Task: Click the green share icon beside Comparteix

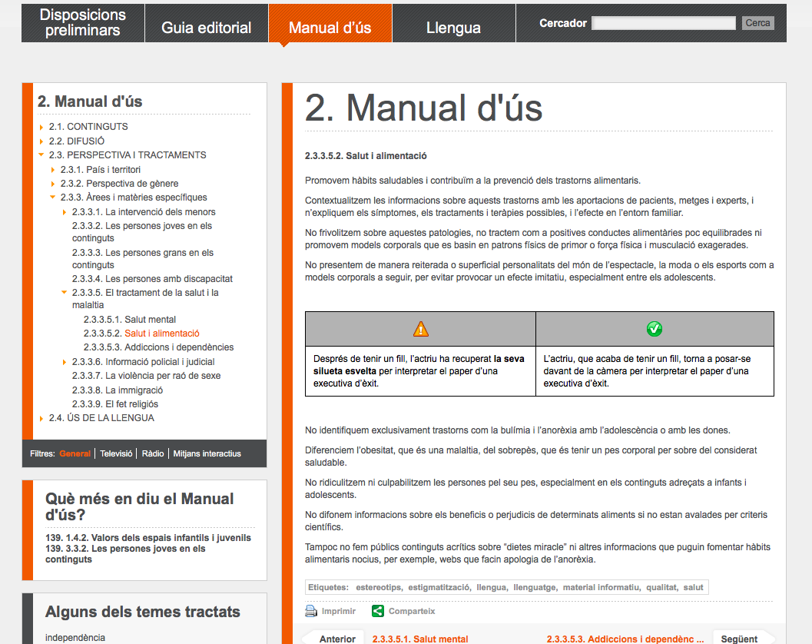Action: tap(377, 612)
